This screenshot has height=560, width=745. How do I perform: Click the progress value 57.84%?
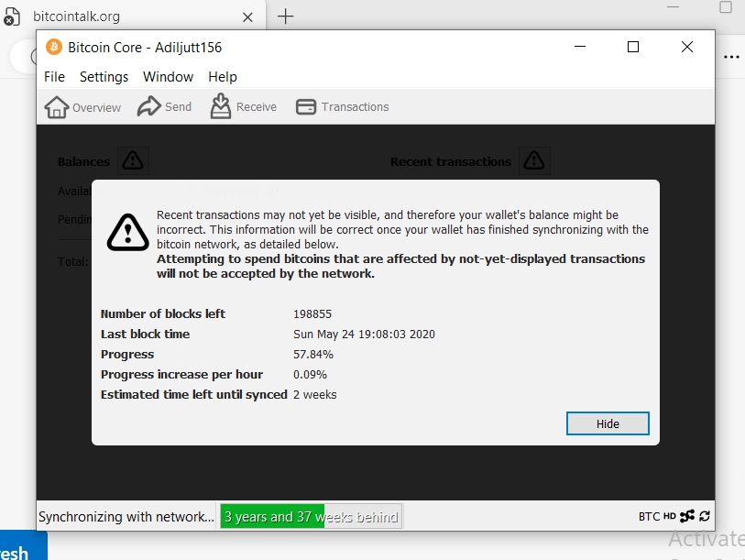(313, 355)
